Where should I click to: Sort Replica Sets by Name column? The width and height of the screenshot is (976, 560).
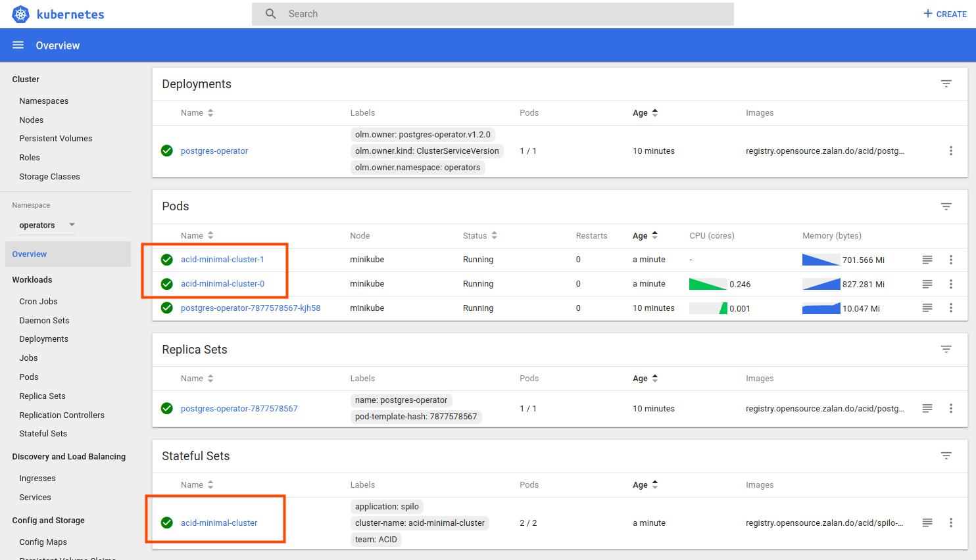[x=197, y=379]
